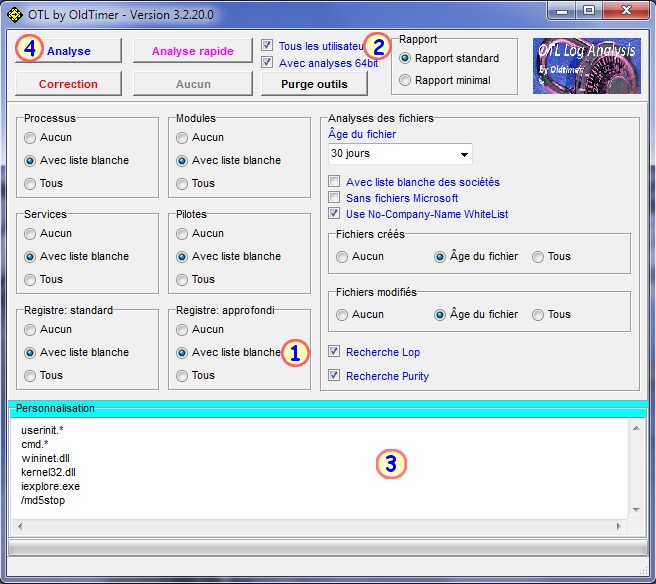Click Personnalisation scrollbar up arrow
The image size is (656, 584).
pos(636,428)
